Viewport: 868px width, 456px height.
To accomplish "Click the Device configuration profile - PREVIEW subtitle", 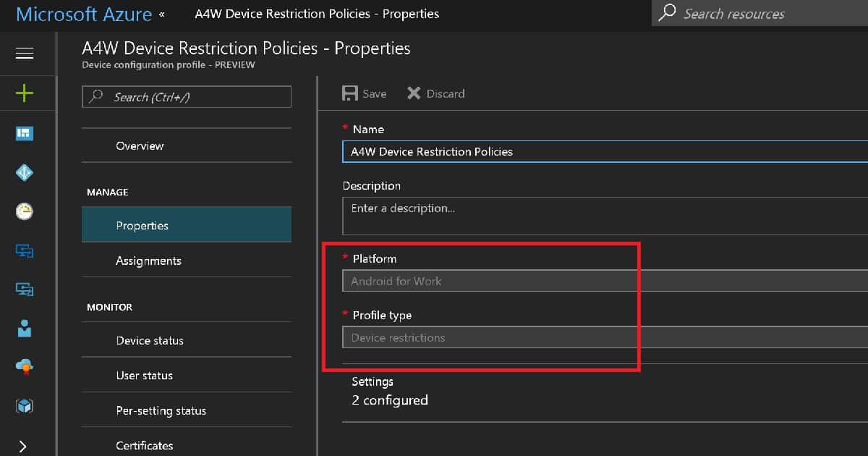I will tap(169, 64).
